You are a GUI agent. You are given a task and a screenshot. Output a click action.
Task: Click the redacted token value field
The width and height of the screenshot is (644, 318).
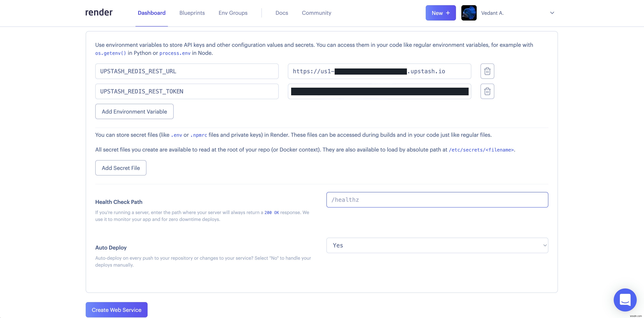(379, 91)
